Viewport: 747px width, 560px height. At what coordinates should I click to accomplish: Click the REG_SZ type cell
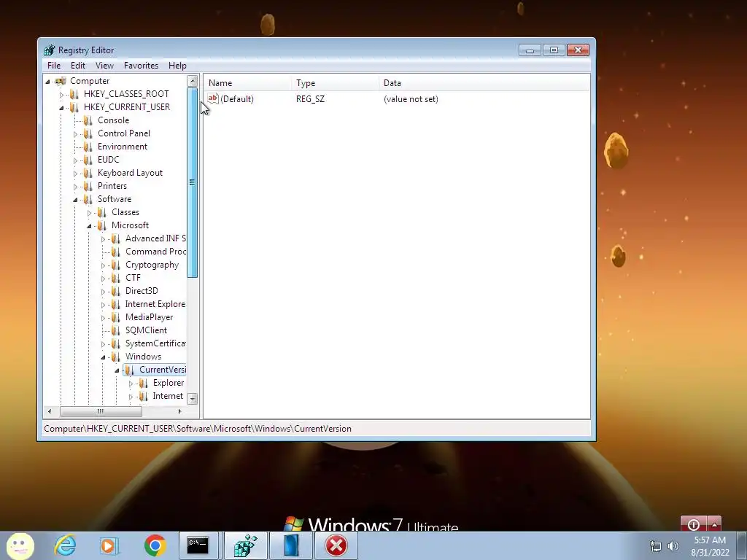(310, 99)
